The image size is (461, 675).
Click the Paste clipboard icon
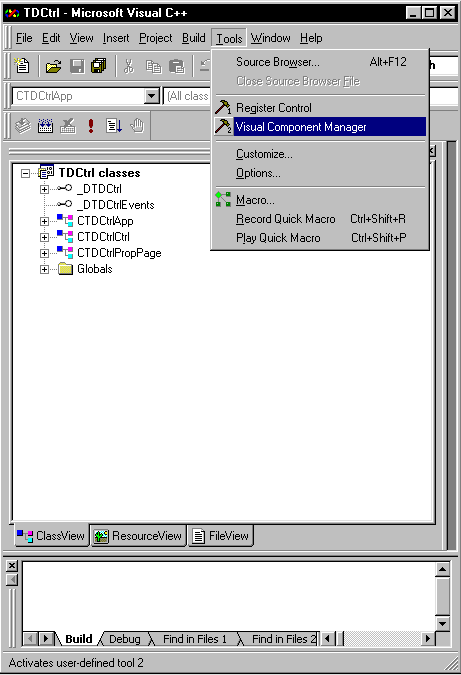pos(176,66)
